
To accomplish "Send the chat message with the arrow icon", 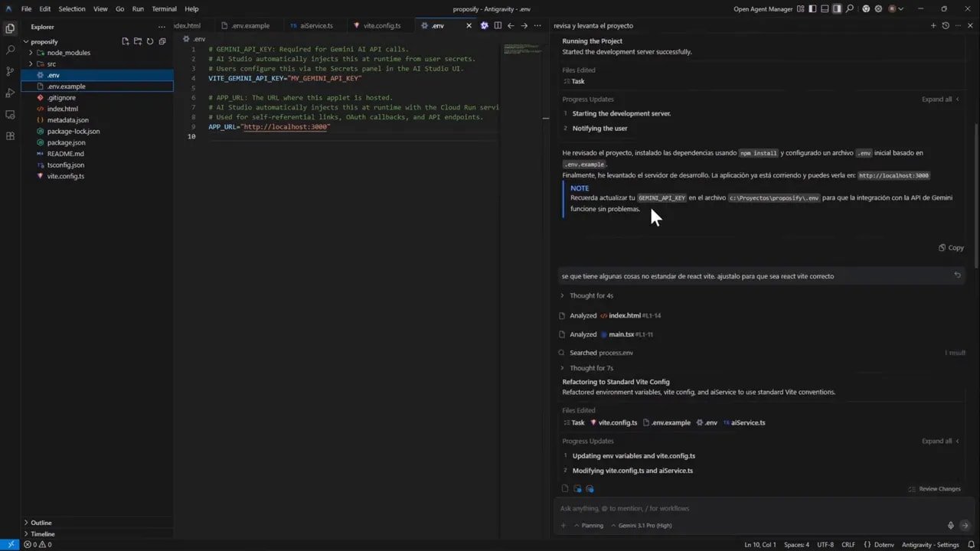I will [x=966, y=525].
